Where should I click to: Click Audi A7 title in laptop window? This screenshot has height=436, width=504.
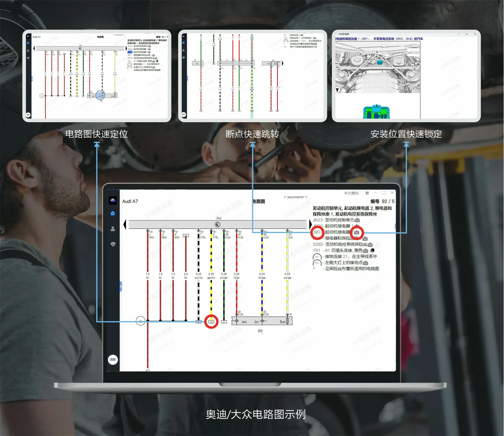130,201
